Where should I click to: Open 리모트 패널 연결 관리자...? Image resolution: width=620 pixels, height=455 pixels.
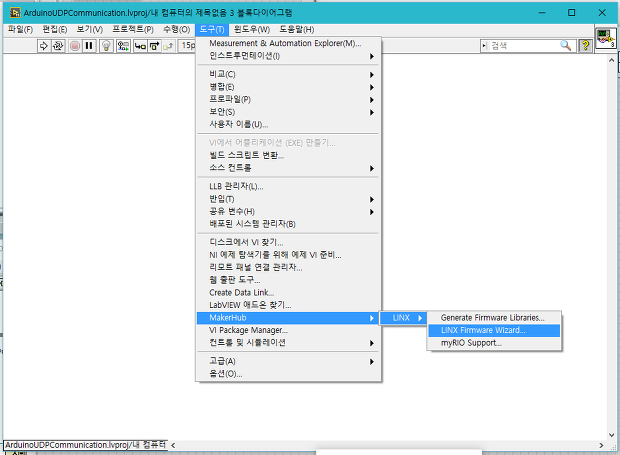coord(289,267)
